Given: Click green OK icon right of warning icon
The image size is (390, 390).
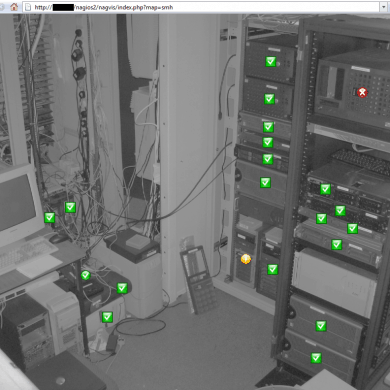Looking at the screenshot, I should [x=273, y=269].
